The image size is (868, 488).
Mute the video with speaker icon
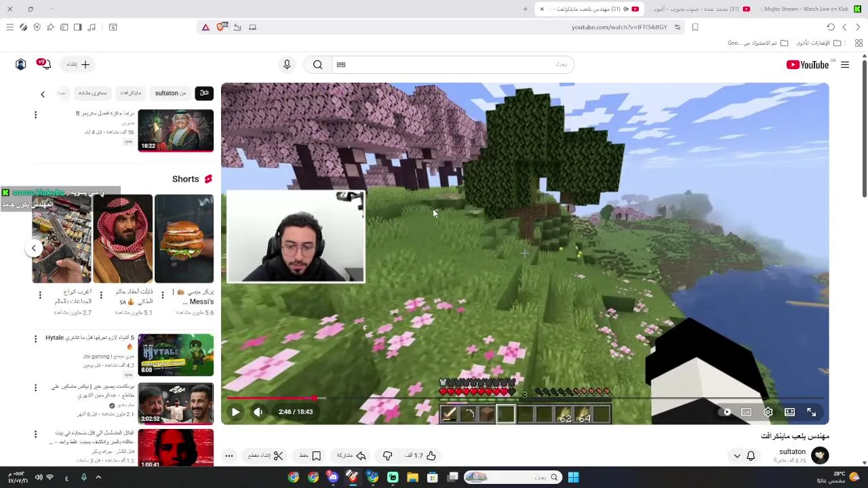coord(258,411)
